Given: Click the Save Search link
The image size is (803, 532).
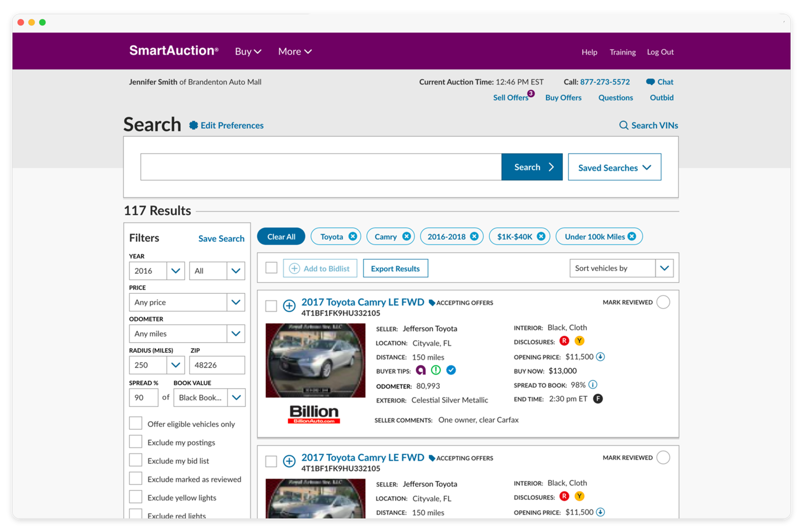Looking at the screenshot, I should [x=221, y=239].
